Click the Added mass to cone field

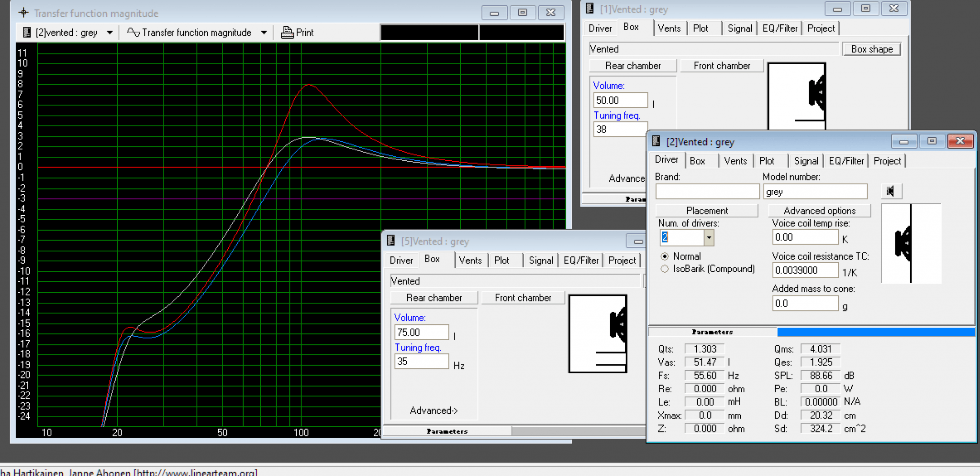805,303
